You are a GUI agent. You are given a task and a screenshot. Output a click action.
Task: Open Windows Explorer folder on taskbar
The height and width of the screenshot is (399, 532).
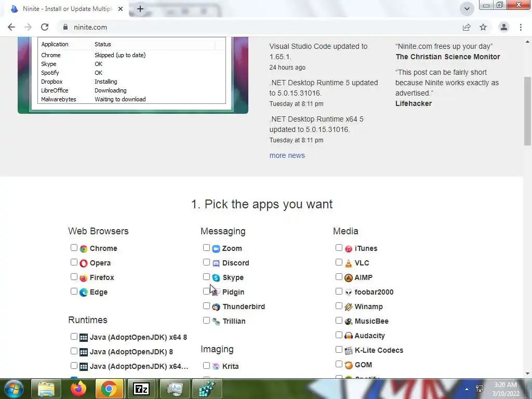[46, 389]
